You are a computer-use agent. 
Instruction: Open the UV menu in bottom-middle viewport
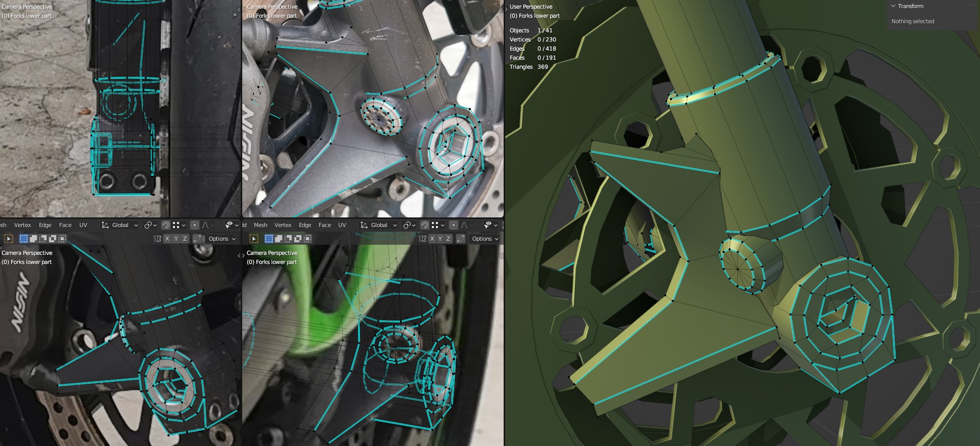pyautogui.click(x=342, y=225)
